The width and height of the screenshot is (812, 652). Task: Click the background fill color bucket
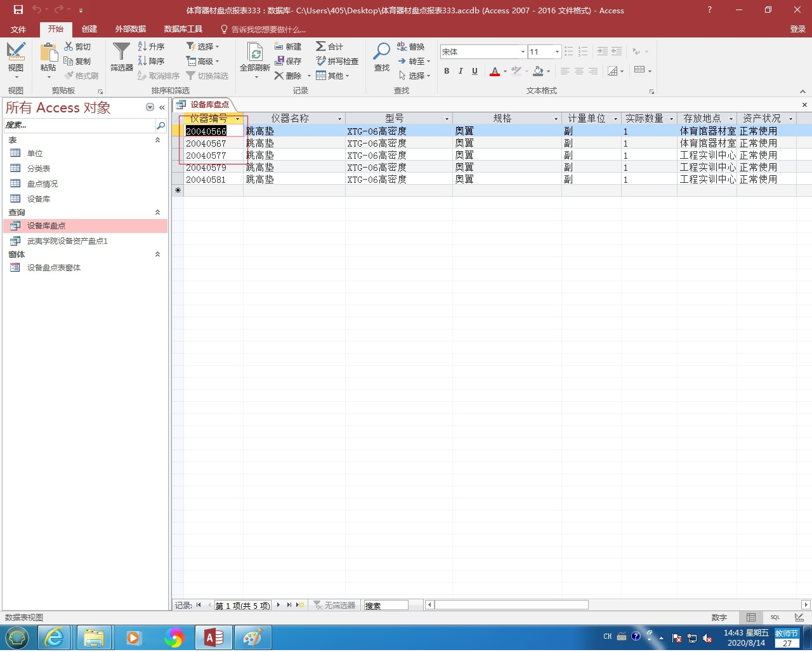coord(538,71)
